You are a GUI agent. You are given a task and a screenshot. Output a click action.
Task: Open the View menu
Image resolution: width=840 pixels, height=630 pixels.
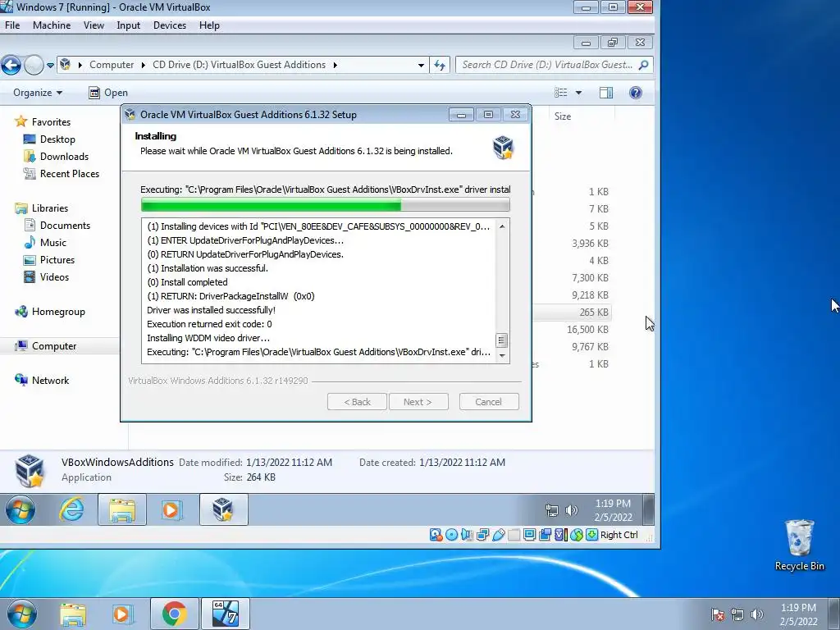(x=94, y=25)
